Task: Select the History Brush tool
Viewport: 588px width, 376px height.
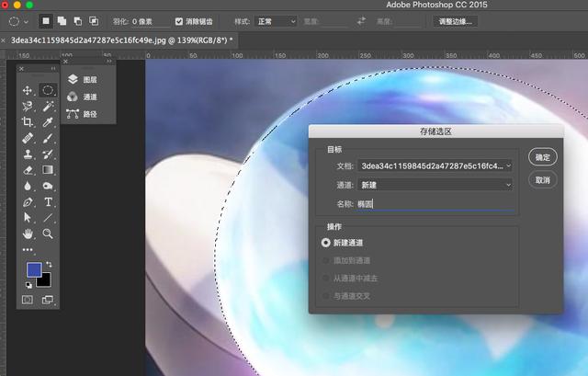Action: point(48,154)
